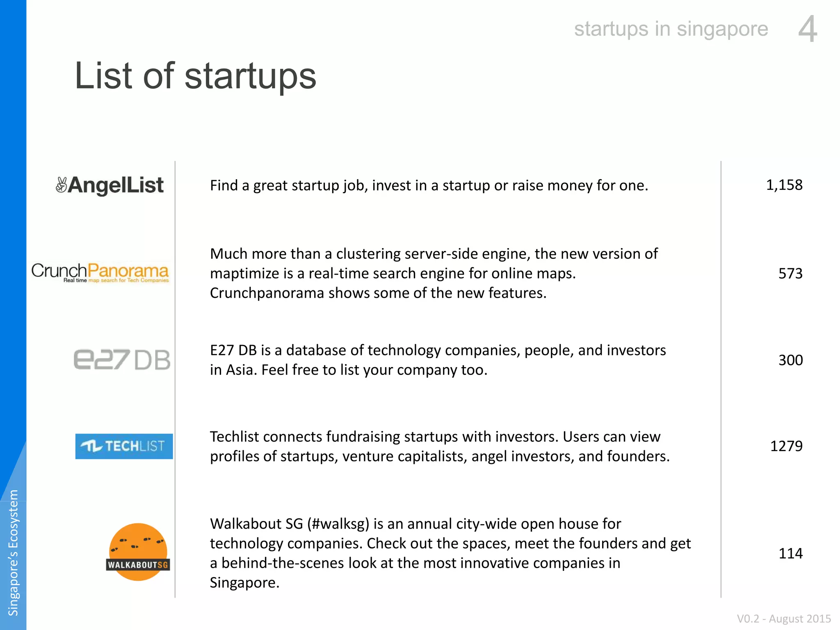Open the Walkabout SG orange logo
840x630 pixels.
(138, 552)
